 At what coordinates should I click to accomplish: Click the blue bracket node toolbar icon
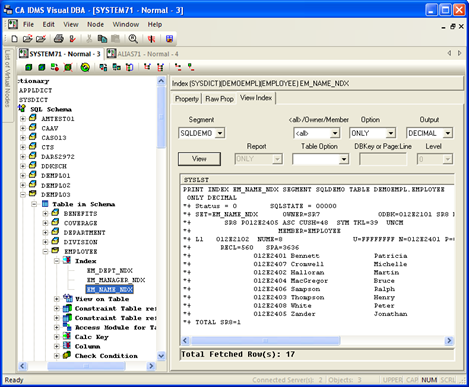129,68
